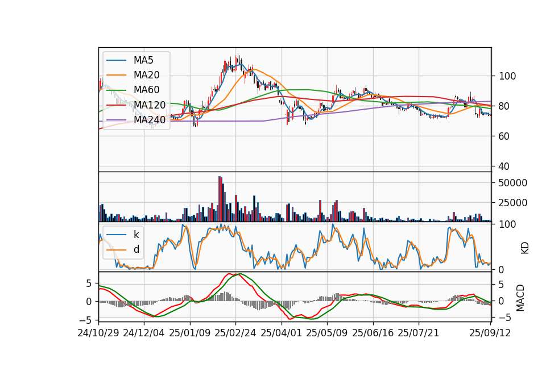Click the 24/12/04 date label
The image size is (546, 392).
tap(144, 333)
